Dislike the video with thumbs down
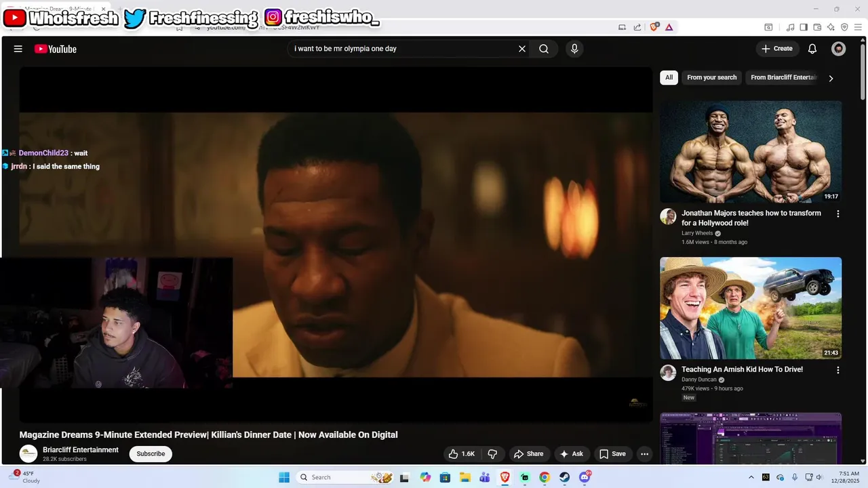Screen dimensions: 868x488 (x=493, y=454)
